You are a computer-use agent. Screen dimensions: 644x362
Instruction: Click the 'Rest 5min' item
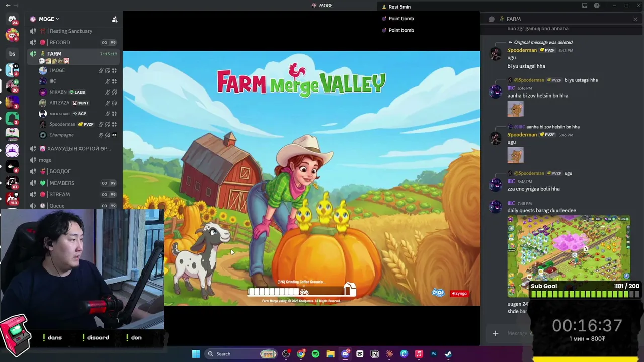[396, 7]
